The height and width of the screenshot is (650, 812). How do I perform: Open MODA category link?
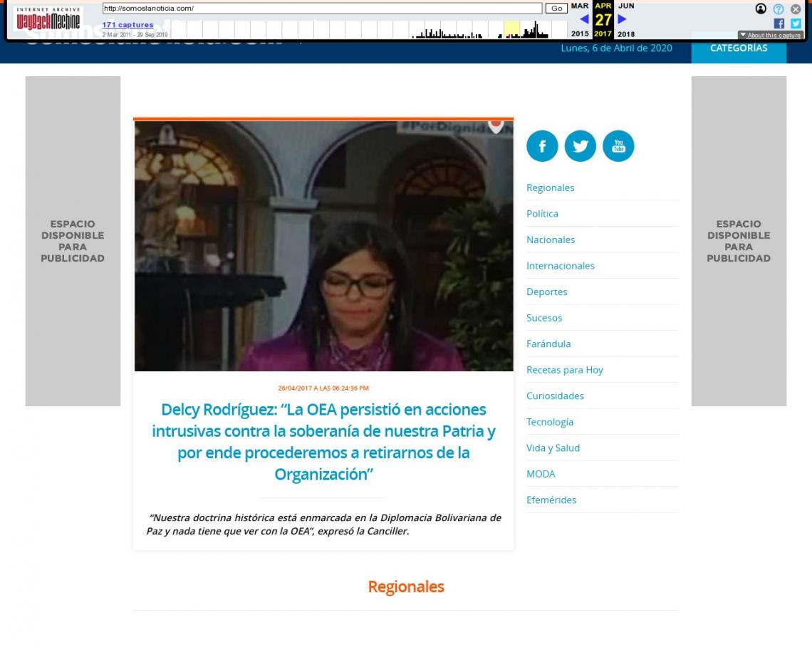coord(541,474)
